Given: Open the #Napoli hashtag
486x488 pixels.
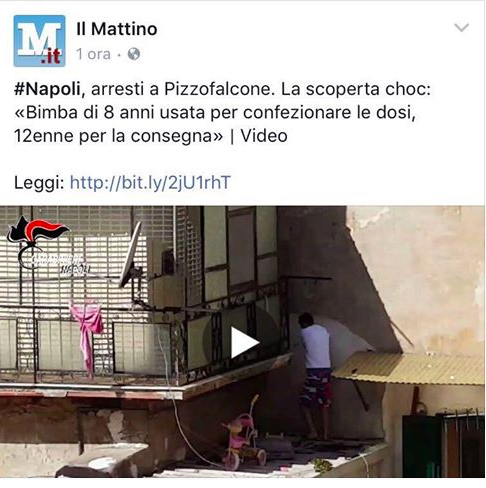Looking at the screenshot, I should [x=47, y=89].
